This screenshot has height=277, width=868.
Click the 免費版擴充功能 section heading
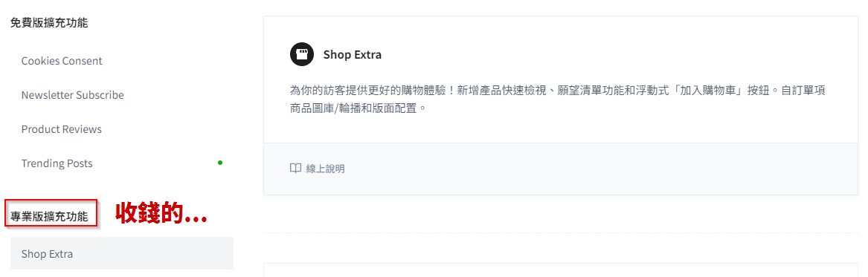[49, 23]
